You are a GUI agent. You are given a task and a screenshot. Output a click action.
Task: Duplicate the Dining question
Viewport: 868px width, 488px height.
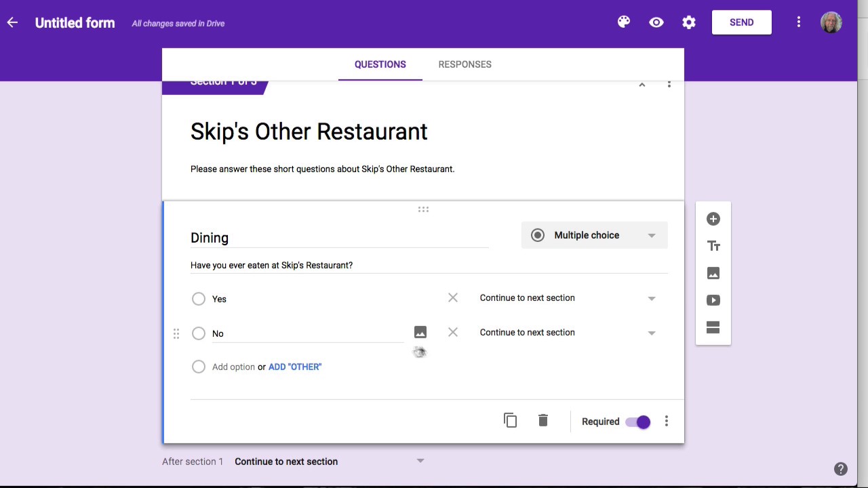coord(511,421)
